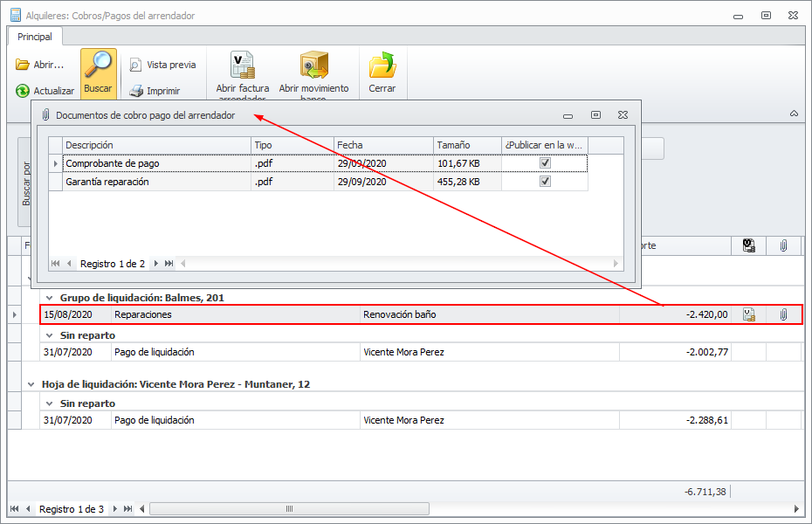Click the Actualizar refresh icon
812x524 pixels.
click(x=23, y=91)
